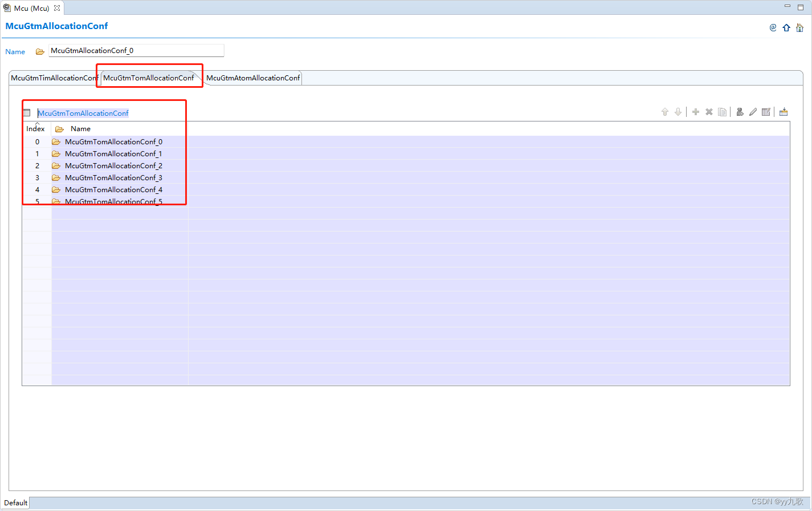Click index cell 1 in the table
The image size is (812, 511).
pyautogui.click(x=37, y=154)
